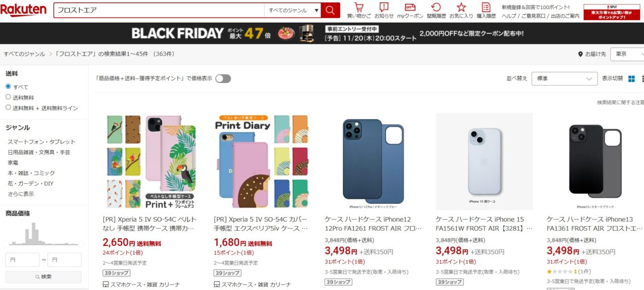Open the お知らせ notifications icon
Image resolution: width=644 pixels, height=290 pixels.
[384, 10]
